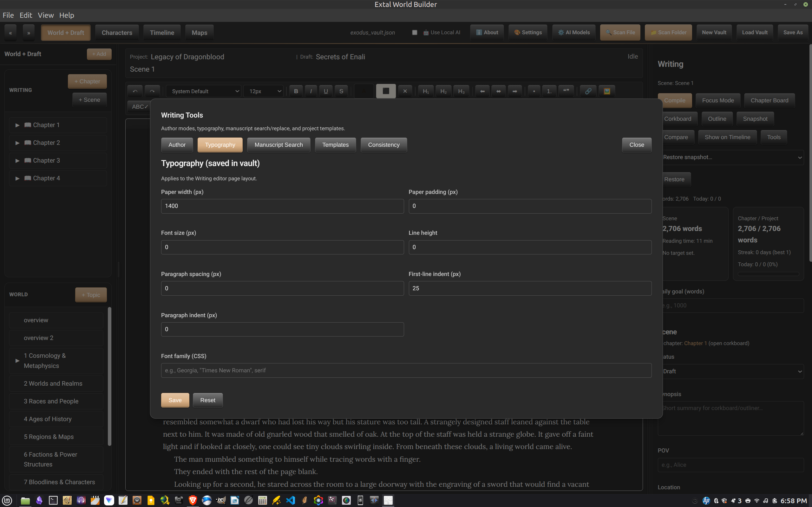812x507 pixels.
Task: Toggle bold formatting
Action: pos(296,91)
